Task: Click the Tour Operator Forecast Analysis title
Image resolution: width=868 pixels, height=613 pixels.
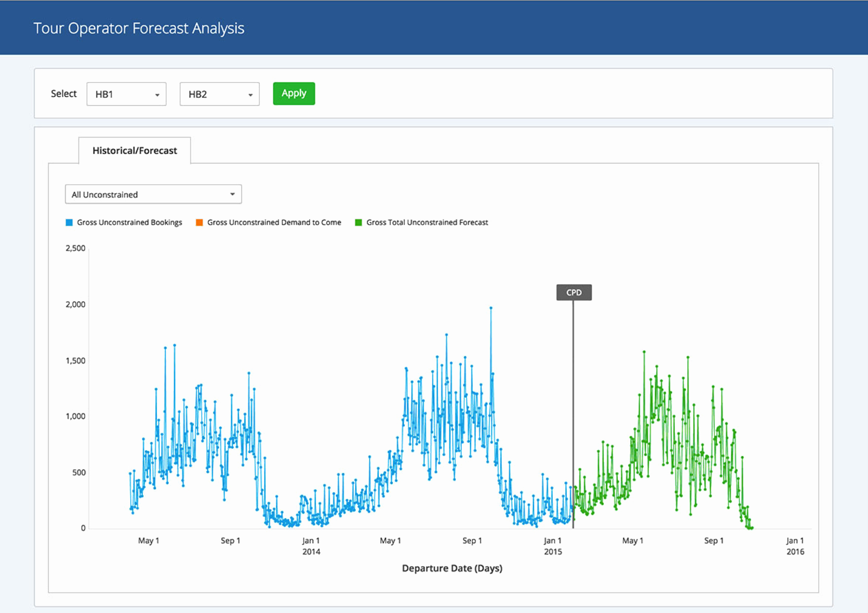Action: pos(139,28)
